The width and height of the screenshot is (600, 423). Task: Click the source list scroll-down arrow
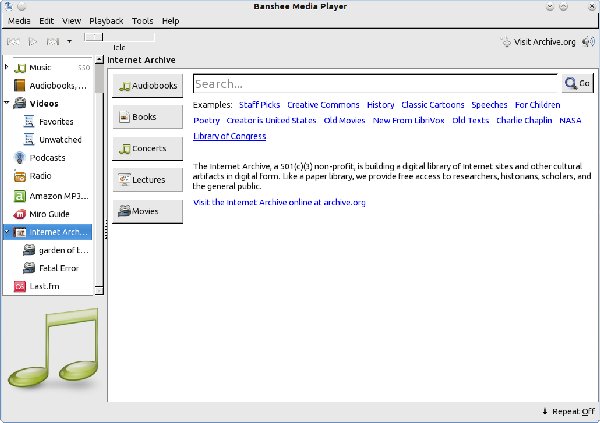click(99, 291)
